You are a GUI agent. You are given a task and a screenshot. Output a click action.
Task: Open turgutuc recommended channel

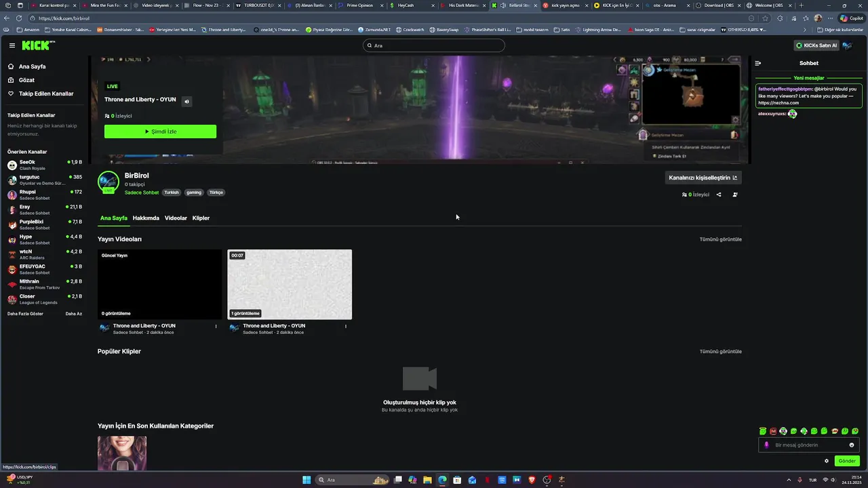click(x=45, y=180)
